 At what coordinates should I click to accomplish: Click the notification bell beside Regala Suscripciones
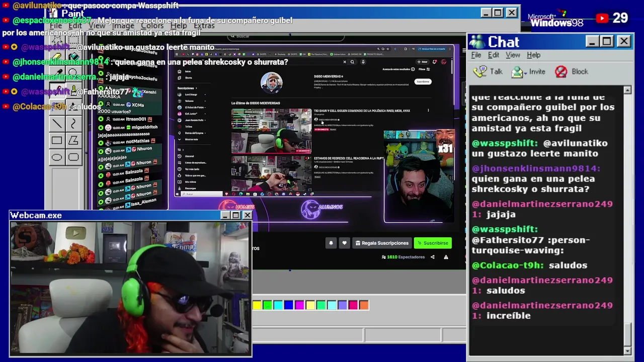point(331,243)
